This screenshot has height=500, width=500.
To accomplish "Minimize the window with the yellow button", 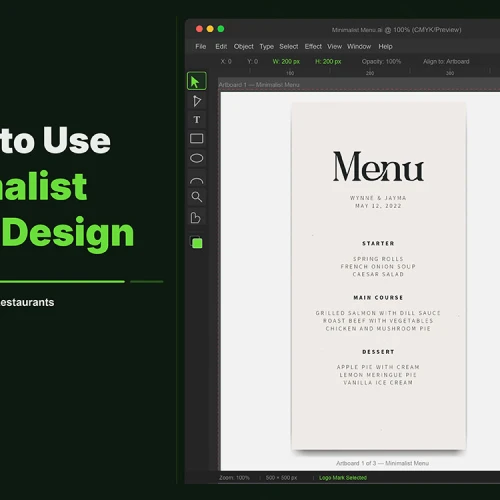I will (x=210, y=29).
